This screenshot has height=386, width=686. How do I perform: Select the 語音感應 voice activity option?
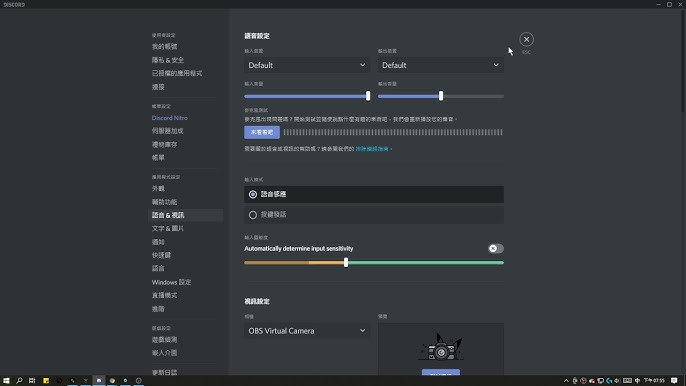coord(374,194)
